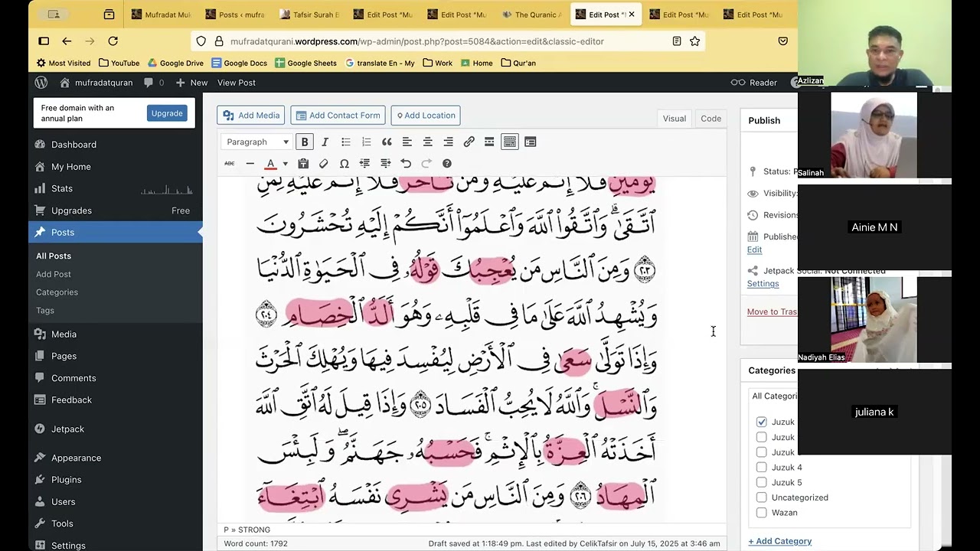Check the Wazan category checkbox
This screenshot has width=980, height=551.
761,513
